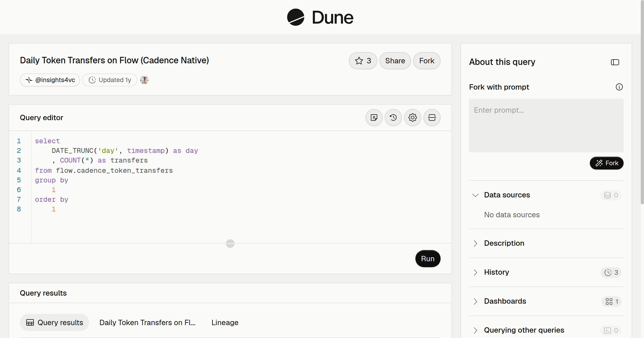
Task: Switch to Daily Token Transfers chart tab
Action: click(147, 322)
